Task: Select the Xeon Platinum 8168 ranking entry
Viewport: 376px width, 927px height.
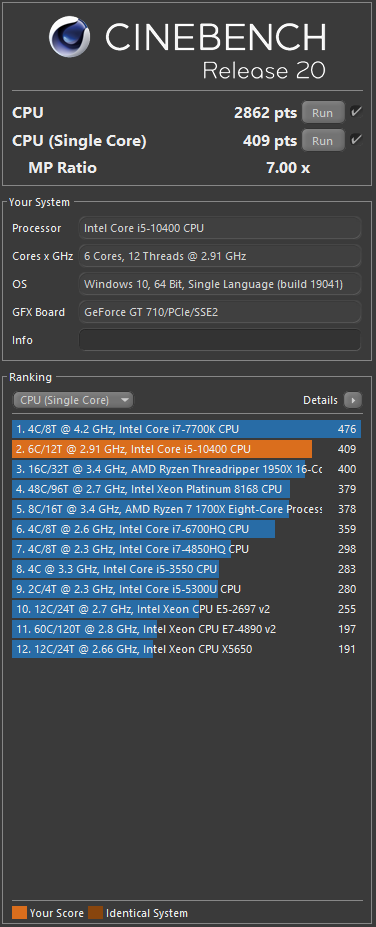Action: 186,489
